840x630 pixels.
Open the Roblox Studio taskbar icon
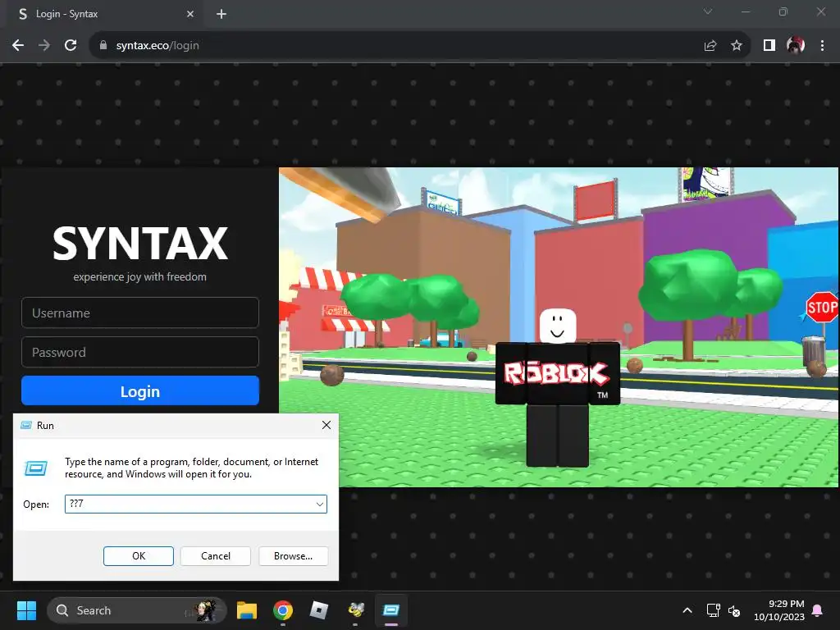(x=319, y=610)
